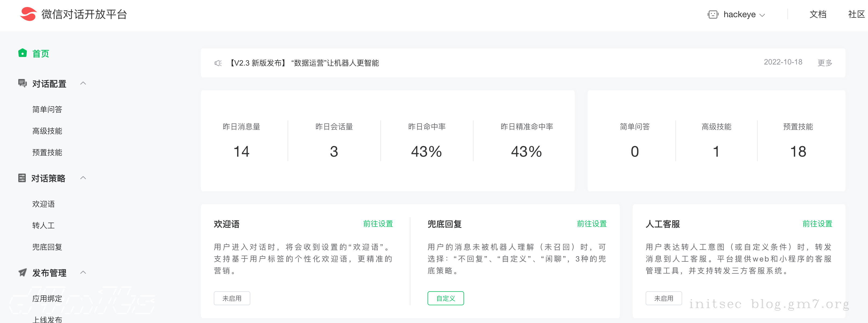Screen dimensions: 868x323
Task: Open the hackeye account dropdown
Action: pos(744,15)
